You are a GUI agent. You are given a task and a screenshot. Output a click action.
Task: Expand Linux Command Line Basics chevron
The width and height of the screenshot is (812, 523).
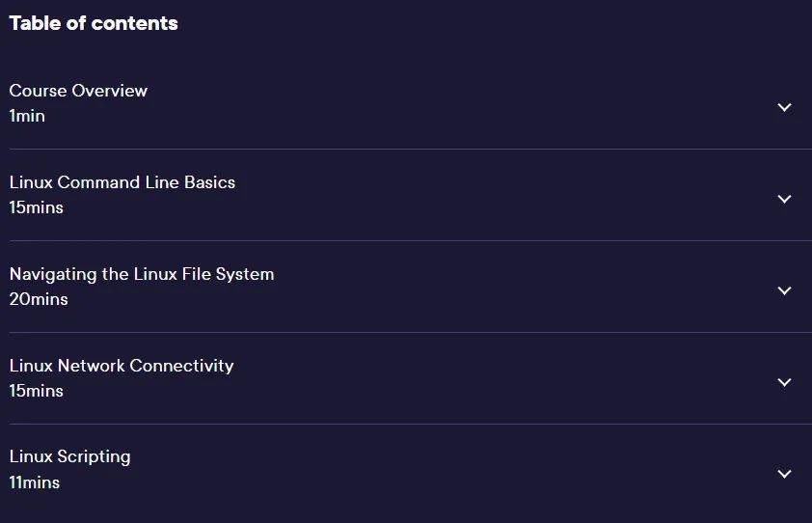point(785,199)
